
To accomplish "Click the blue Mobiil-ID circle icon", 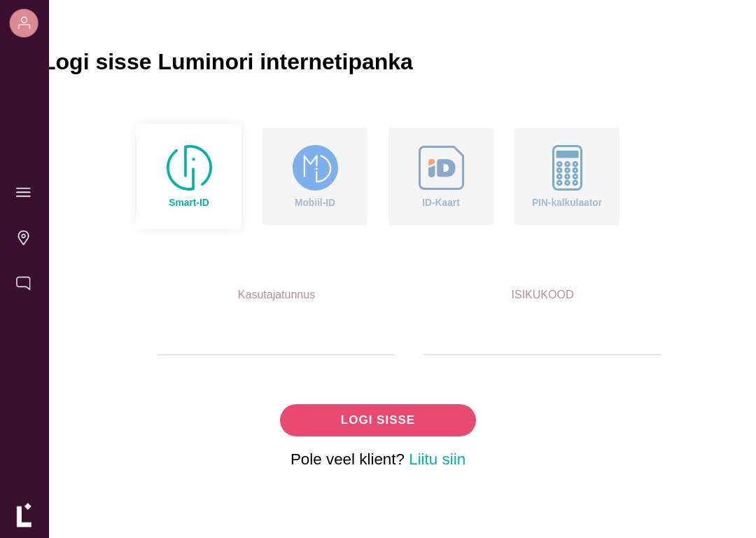I will 315,167.
